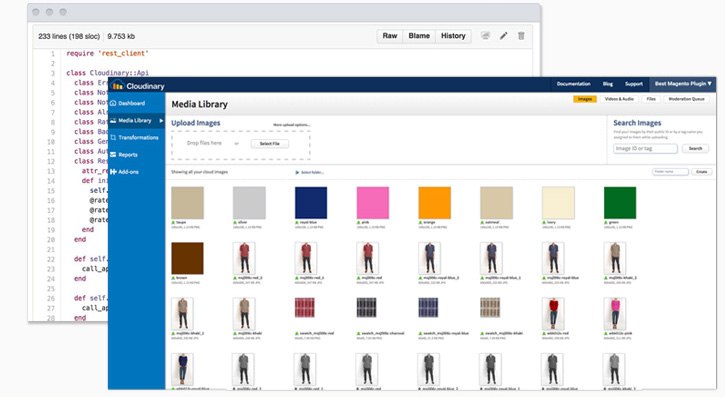Image resolution: width=725 pixels, height=397 pixels.
Task: Click the desktop monitor icon in code window
Action: (485, 36)
